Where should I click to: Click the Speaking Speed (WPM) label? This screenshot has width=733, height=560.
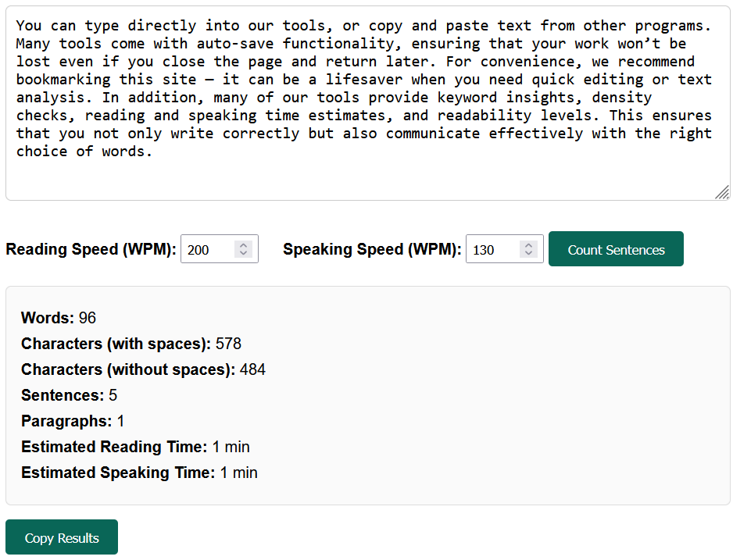pos(371,250)
